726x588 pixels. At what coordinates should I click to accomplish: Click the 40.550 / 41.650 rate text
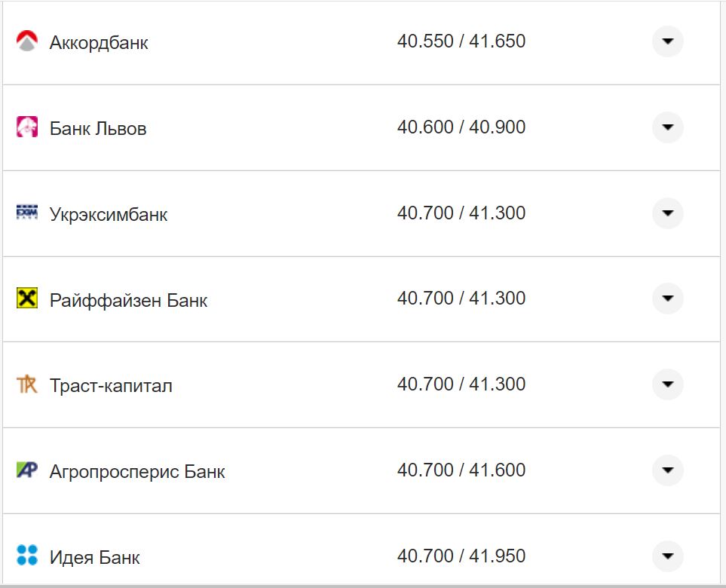pos(462,41)
